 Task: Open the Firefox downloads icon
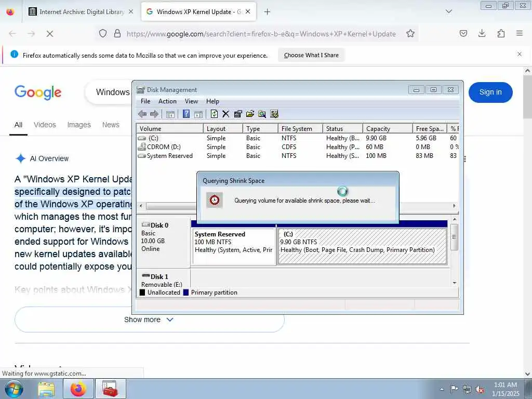pos(482,33)
